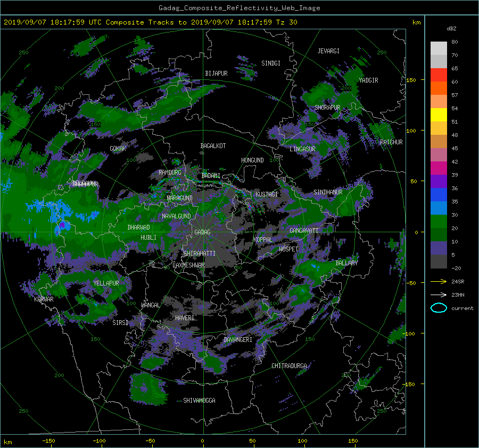
Task: Click the SHIRAHATTI city label
Action: [x=199, y=254]
